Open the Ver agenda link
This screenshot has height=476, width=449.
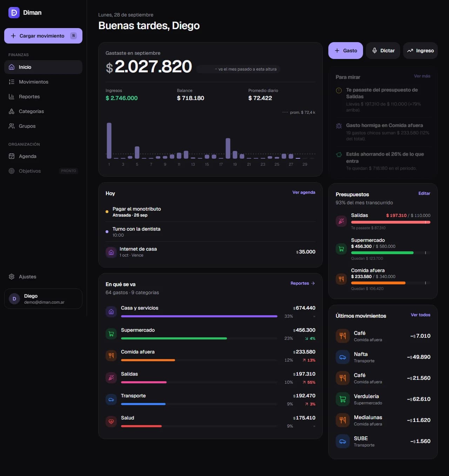(x=304, y=192)
